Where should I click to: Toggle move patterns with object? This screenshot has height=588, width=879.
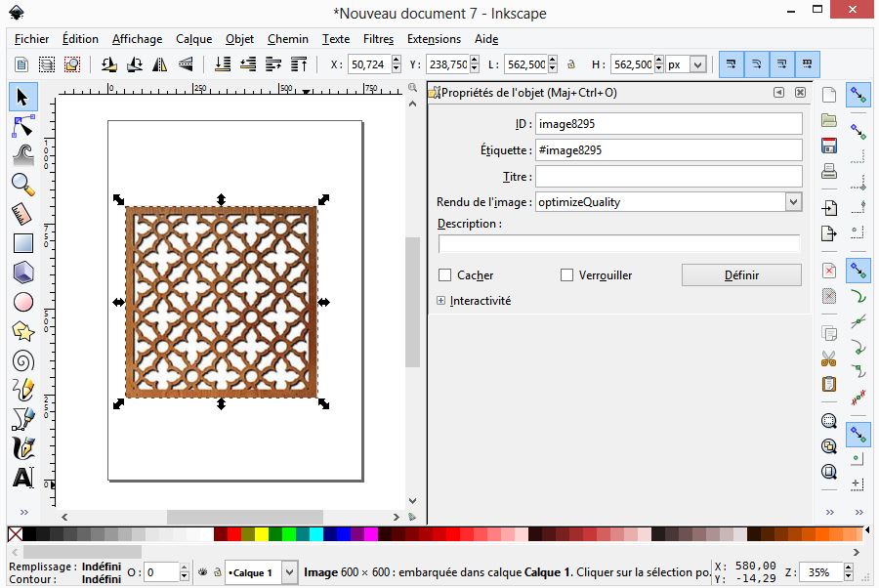click(808, 64)
